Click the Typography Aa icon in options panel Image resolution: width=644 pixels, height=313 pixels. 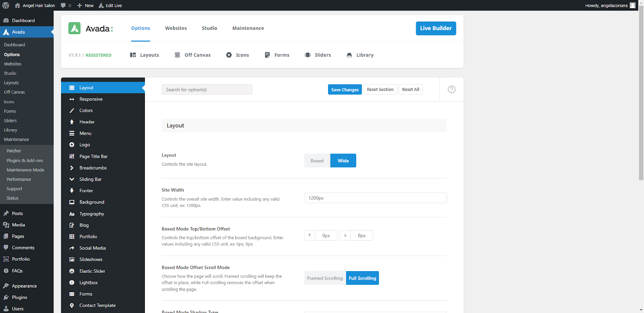72,214
